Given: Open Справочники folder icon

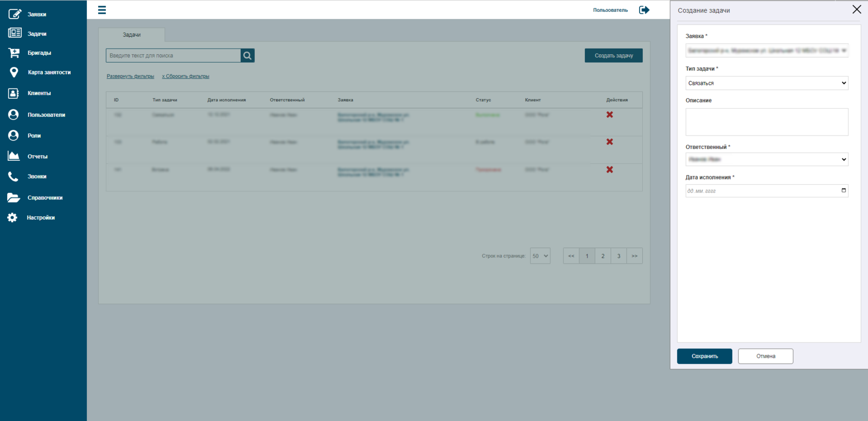Looking at the screenshot, I should [13, 198].
